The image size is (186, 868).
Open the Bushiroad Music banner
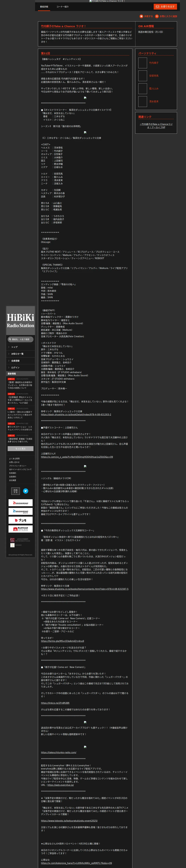(x=21, y=512)
